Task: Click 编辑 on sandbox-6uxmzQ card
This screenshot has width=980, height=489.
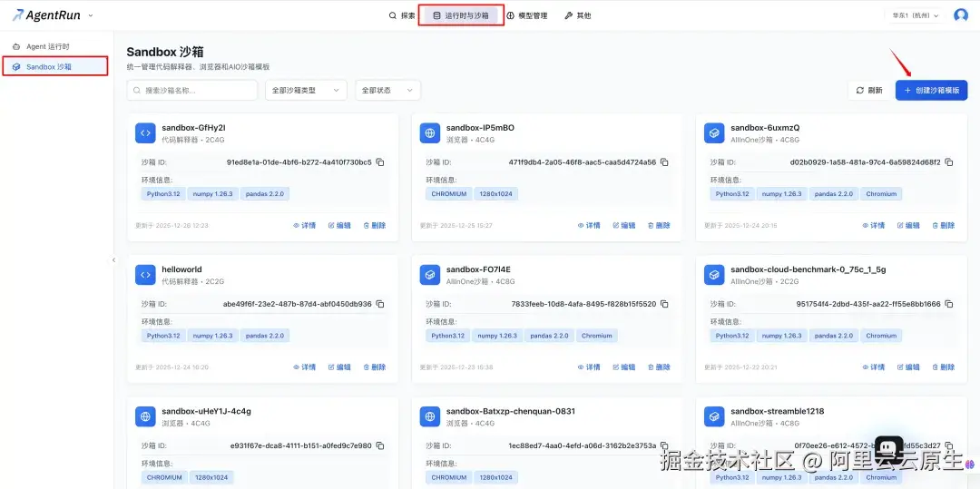Action: [908, 226]
